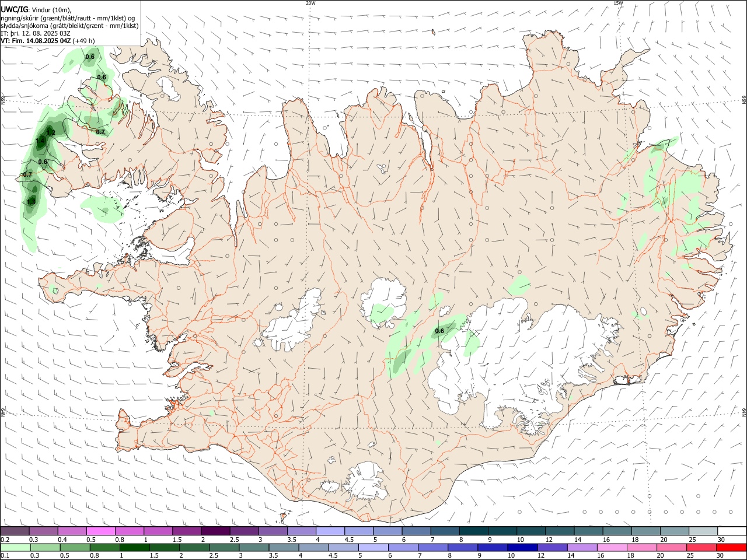Viewport: 747px width, 560px height.
Task: Pick the bright pink snow swatch between 0.5 and 0.8
Action: (x=101, y=531)
